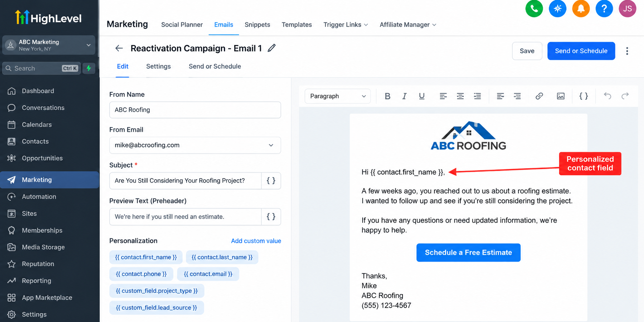644x322 pixels.
Task: Open merge fields braces in the editor toolbar
Action: point(583,96)
